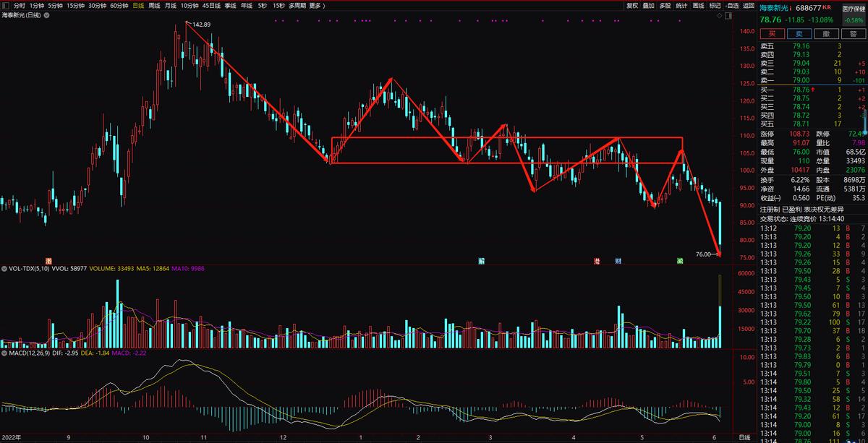Click the VOLUME: 33493 readout
The height and width of the screenshot is (443, 868).
pos(111,268)
